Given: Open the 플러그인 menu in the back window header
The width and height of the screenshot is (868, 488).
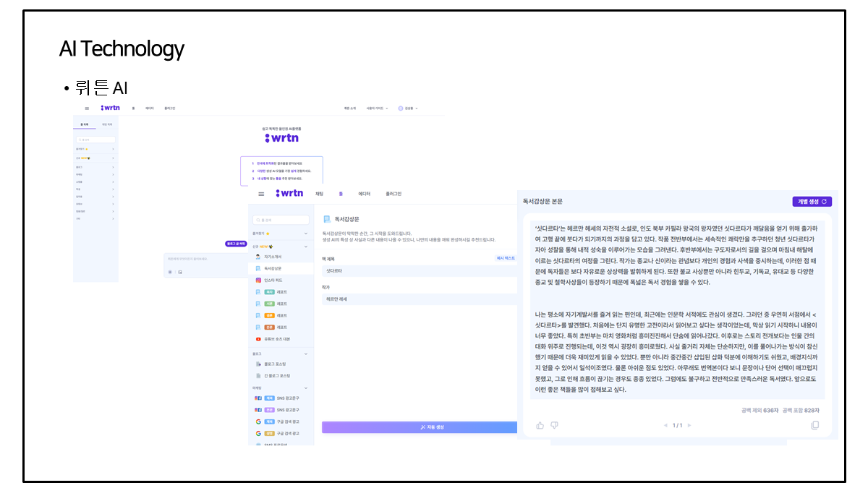Looking at the screenshot, I should pyautogui.click(x=169, y=108).
